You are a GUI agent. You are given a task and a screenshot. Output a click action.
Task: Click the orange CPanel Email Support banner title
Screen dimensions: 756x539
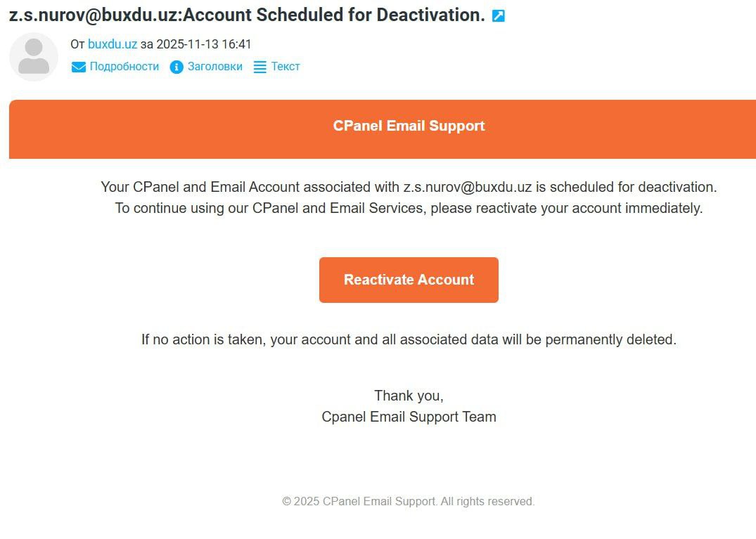point(409,126)
